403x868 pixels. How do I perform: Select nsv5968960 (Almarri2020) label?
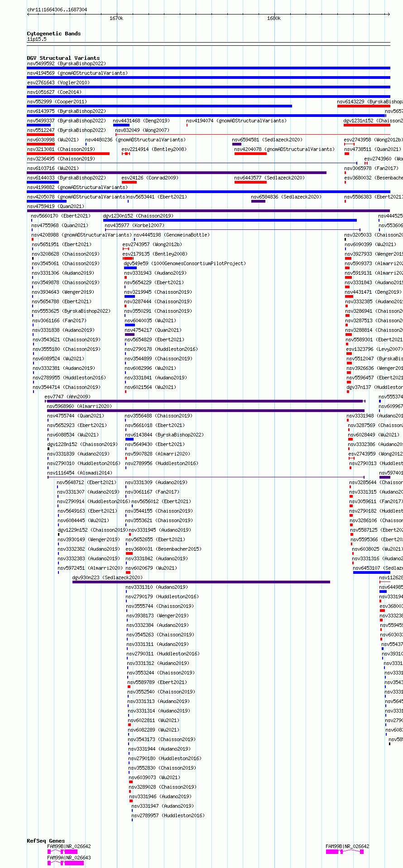point(79,406)
